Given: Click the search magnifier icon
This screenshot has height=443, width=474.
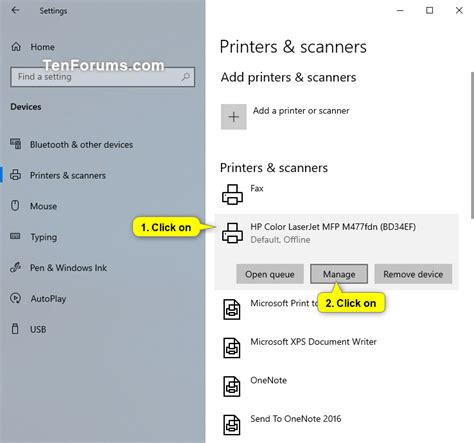Looking at the screenshot, I should 186,77.
